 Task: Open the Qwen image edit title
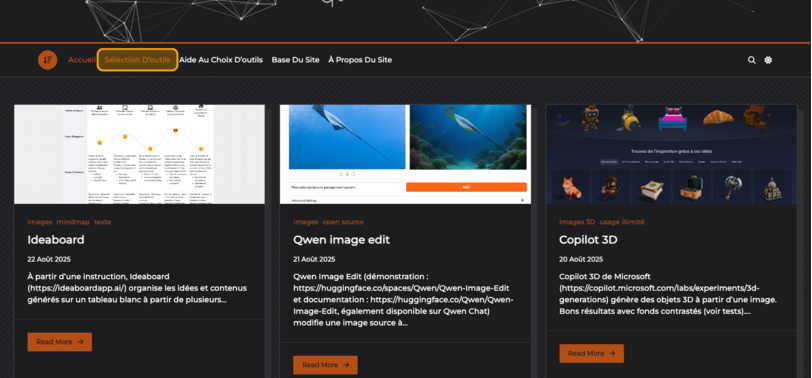coord(341,240)
